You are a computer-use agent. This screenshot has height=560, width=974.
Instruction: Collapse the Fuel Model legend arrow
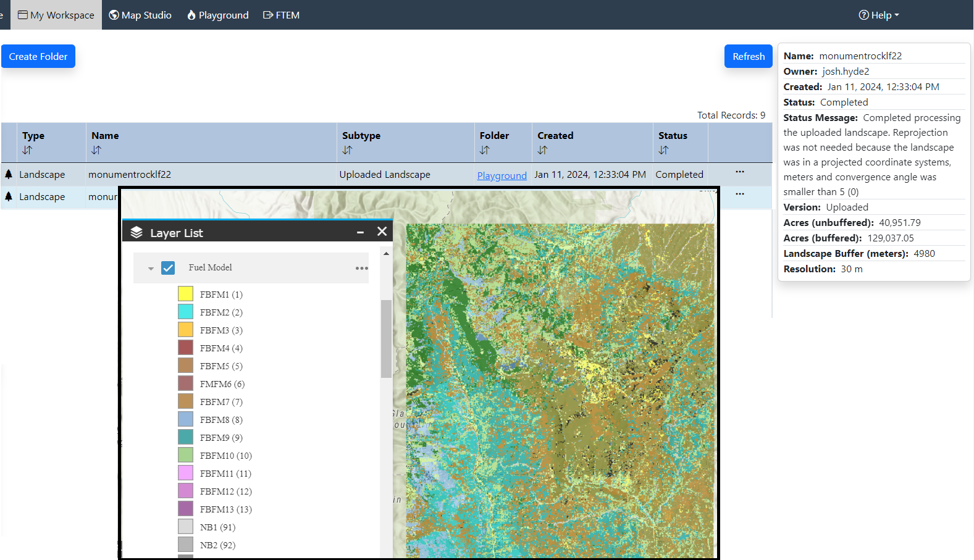coord(151,269)
